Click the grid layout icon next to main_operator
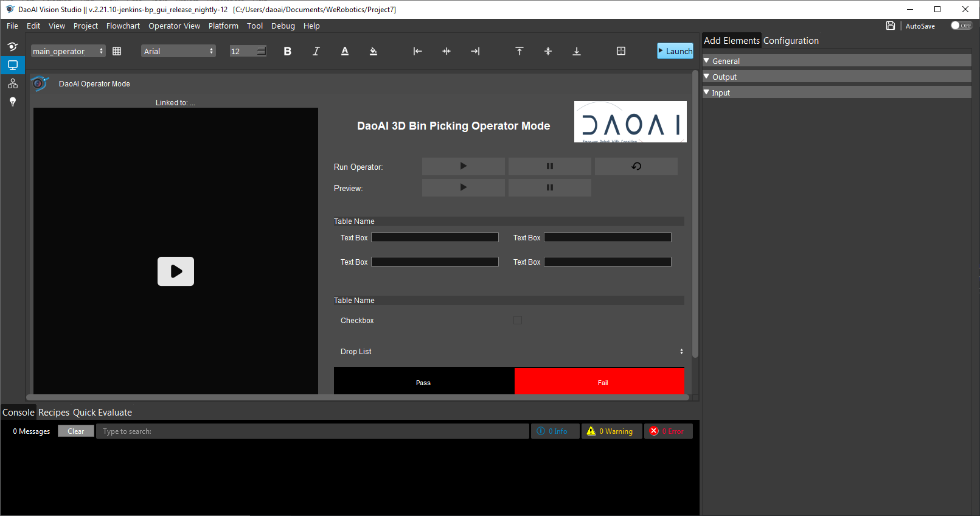The width and height of the screenshot is (980, 516). (117, 51)
